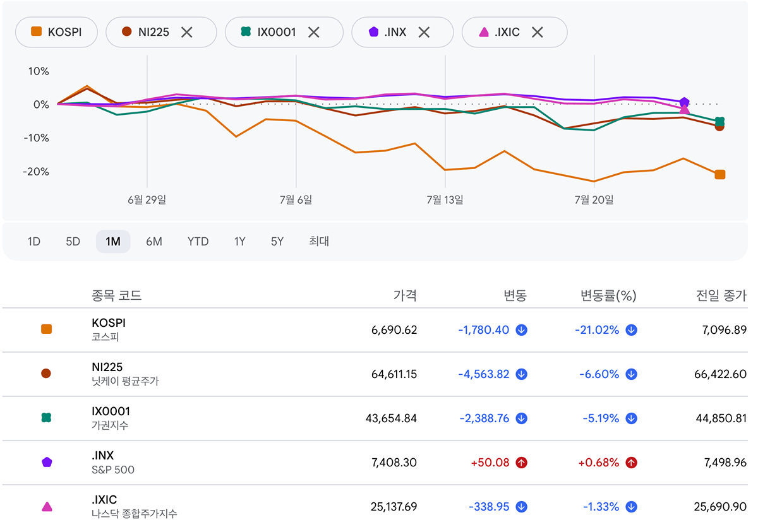Click down arrow next to -21.02%

pyautogui.click(x=631, y=330)
